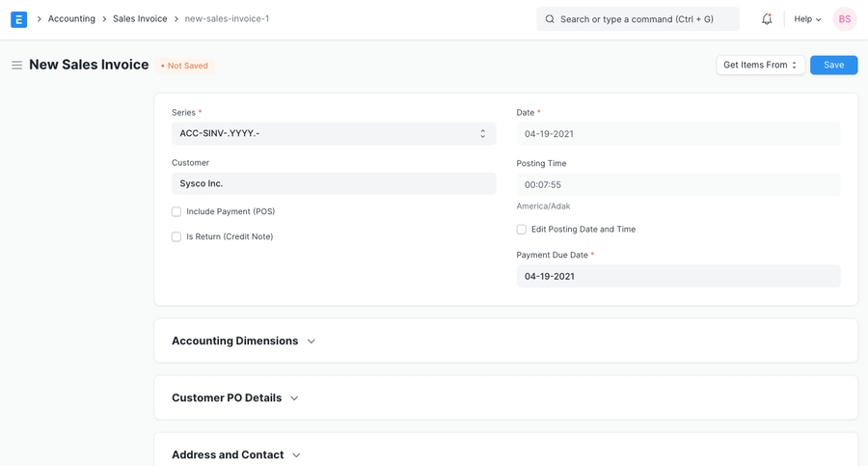Open the Help menu

click(807, 19)
